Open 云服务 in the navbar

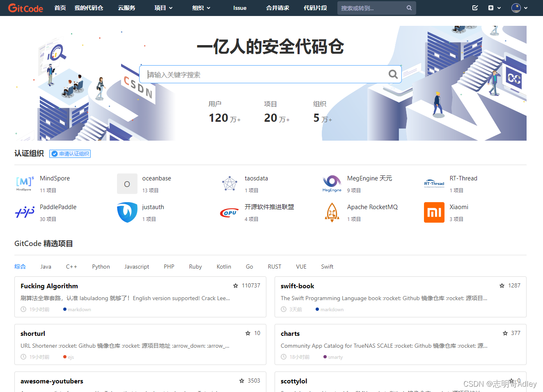coord(126,8)
